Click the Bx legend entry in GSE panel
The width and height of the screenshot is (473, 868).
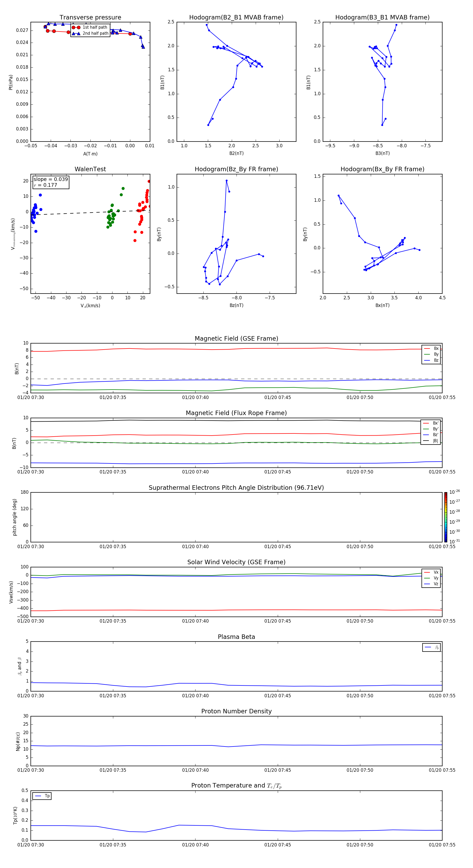click(431, 349)
